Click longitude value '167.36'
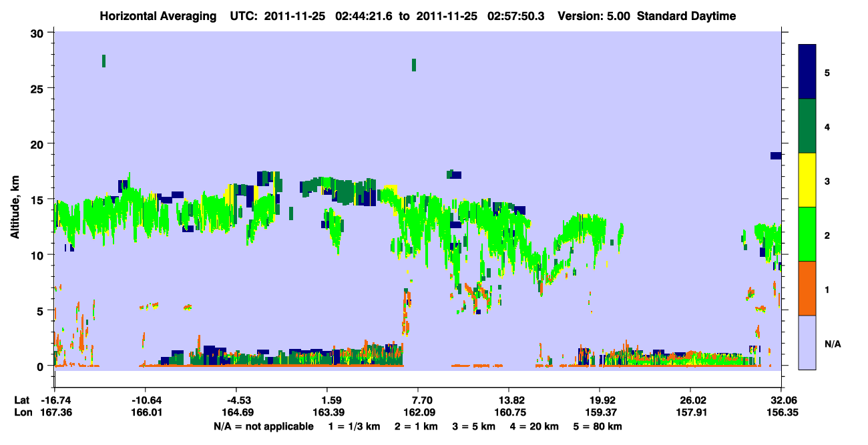 [55, 412]
